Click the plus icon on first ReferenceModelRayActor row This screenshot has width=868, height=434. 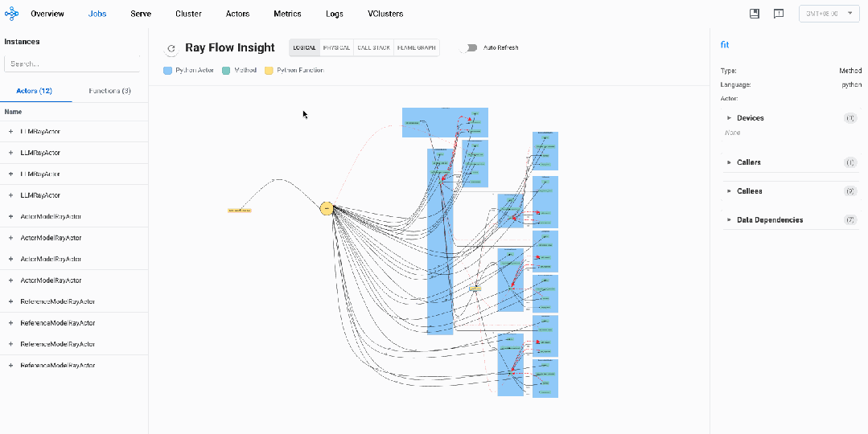click(10, 301)
